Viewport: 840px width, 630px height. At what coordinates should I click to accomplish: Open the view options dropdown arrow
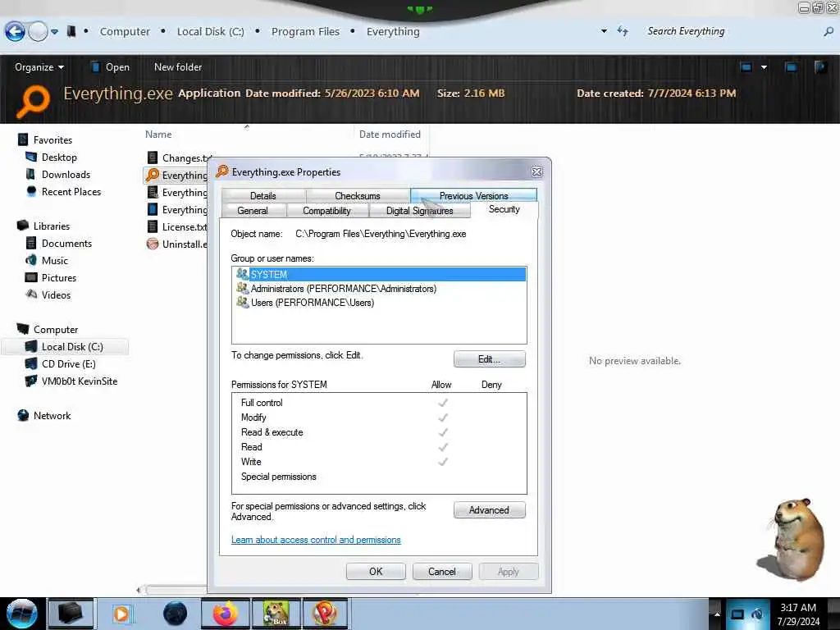click(764, 67)
